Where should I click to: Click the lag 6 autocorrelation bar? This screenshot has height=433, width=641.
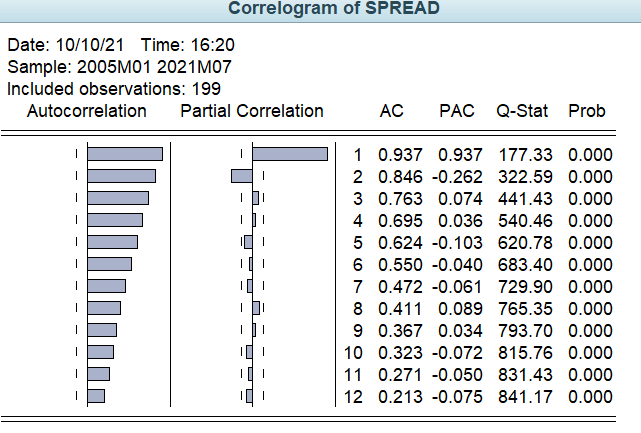[x=110, y=264]
